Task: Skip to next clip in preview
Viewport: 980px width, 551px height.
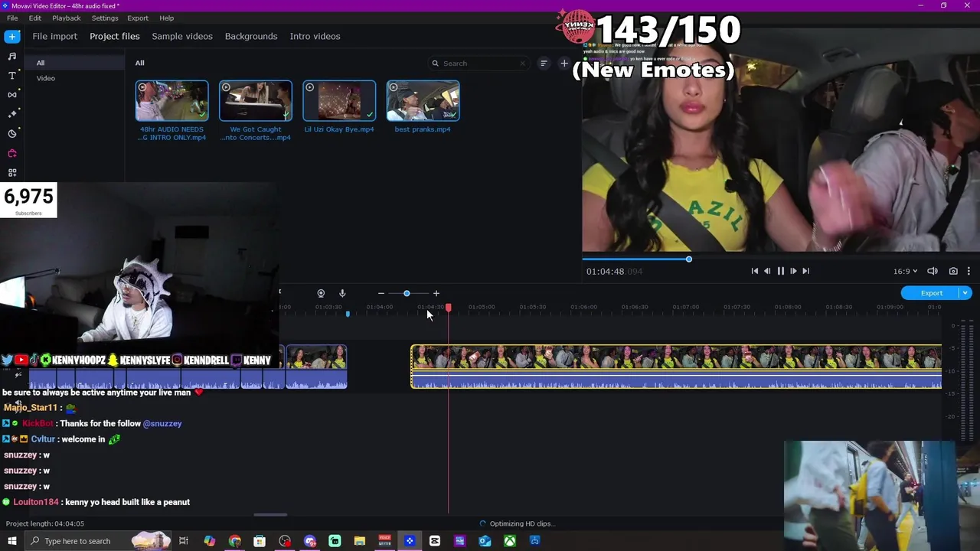Action: point(805,271)
